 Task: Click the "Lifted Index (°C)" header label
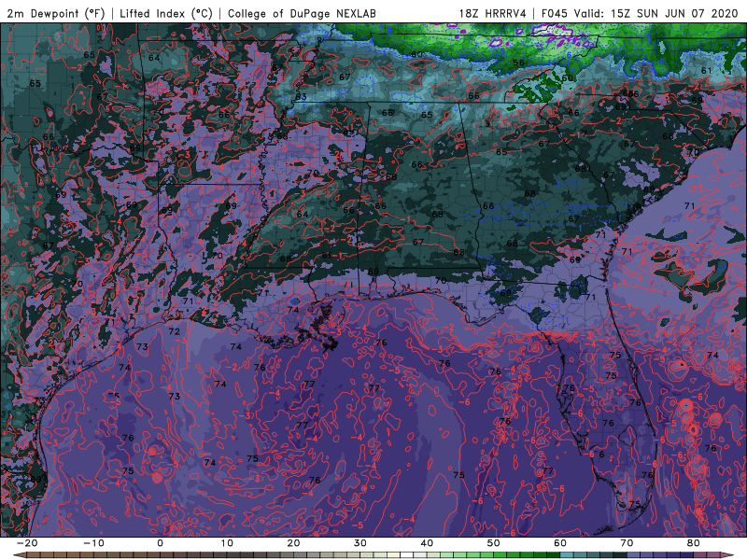[x=166, y=13]
